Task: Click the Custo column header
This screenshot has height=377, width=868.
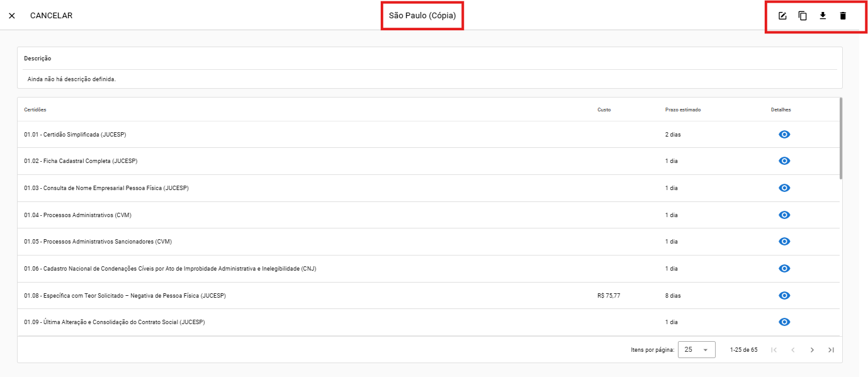Action: tap(604, 110)
